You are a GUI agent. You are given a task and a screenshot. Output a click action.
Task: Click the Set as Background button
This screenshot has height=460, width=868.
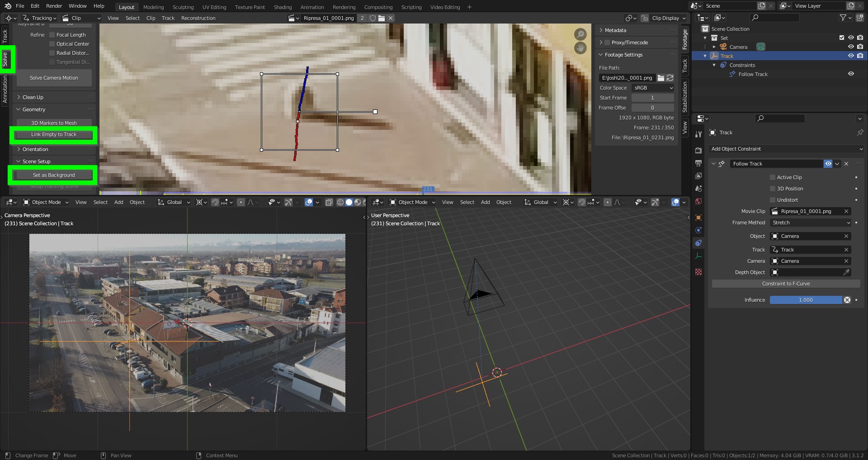tap(54, 175)
